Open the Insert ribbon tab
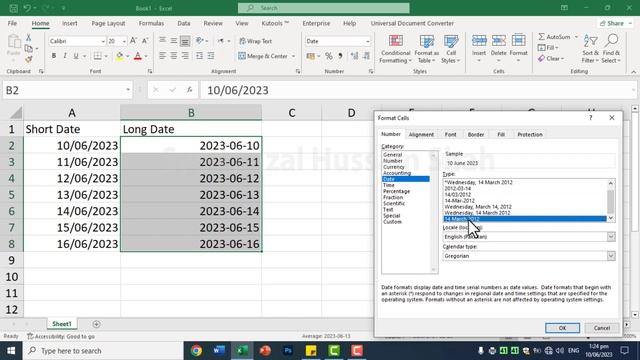640x360 pixels. click(x=69, y=23)
